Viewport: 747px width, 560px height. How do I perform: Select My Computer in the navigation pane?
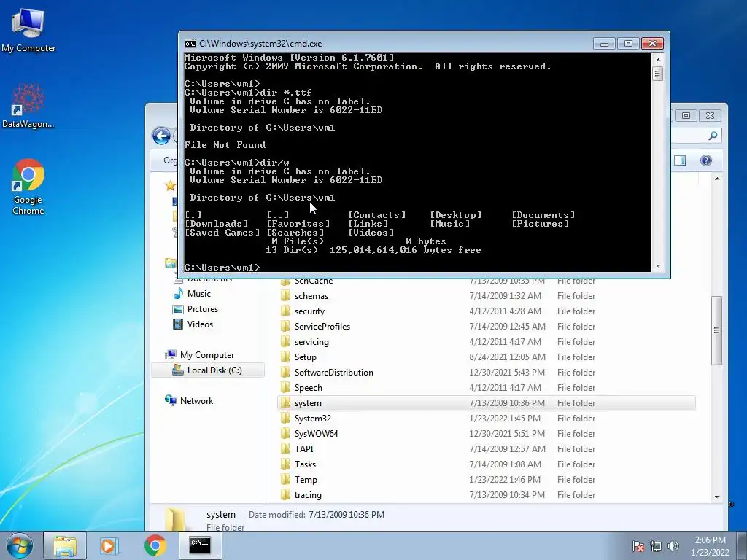206,355
